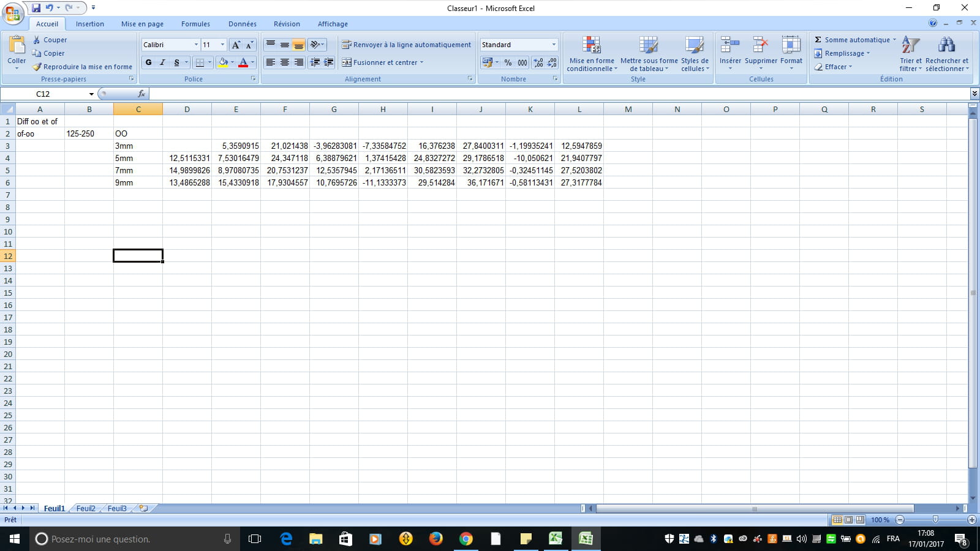Copy selection with Copier
This screenshot has height=551, width=980.
48,53
